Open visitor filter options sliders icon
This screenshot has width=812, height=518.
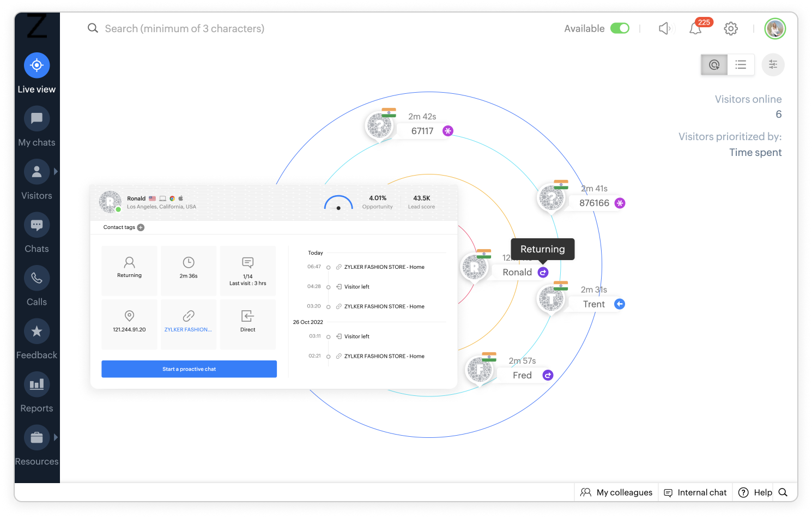[773, 65]
